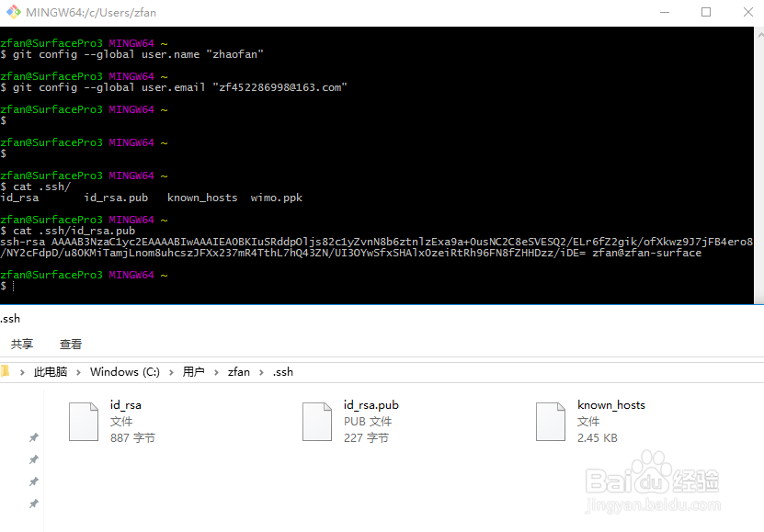Click wimo.ppk in terminal output

276,198
